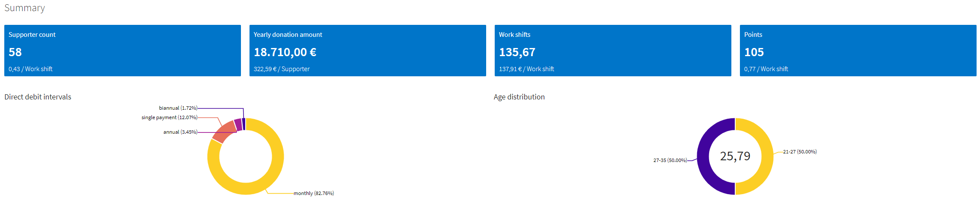Select the 27-35 (50.00%) label
The height and width of the screenshot is (201, 980).
pos(670,160)
